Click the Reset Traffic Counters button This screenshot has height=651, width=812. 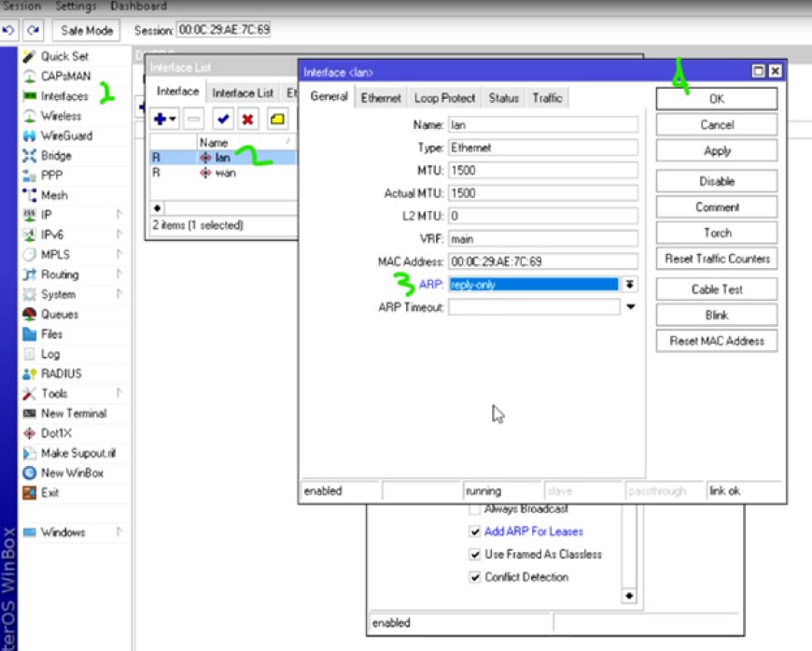coord(717,259)
